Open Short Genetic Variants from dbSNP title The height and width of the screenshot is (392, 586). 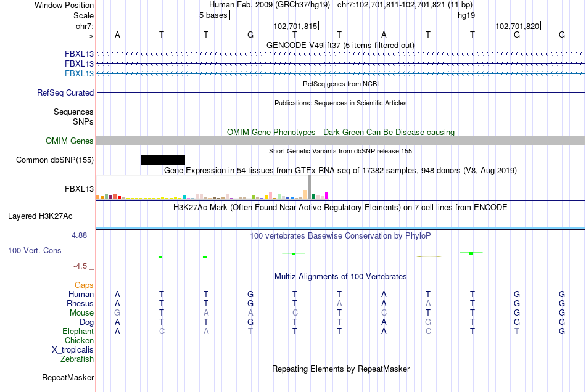tap(340, 151)
